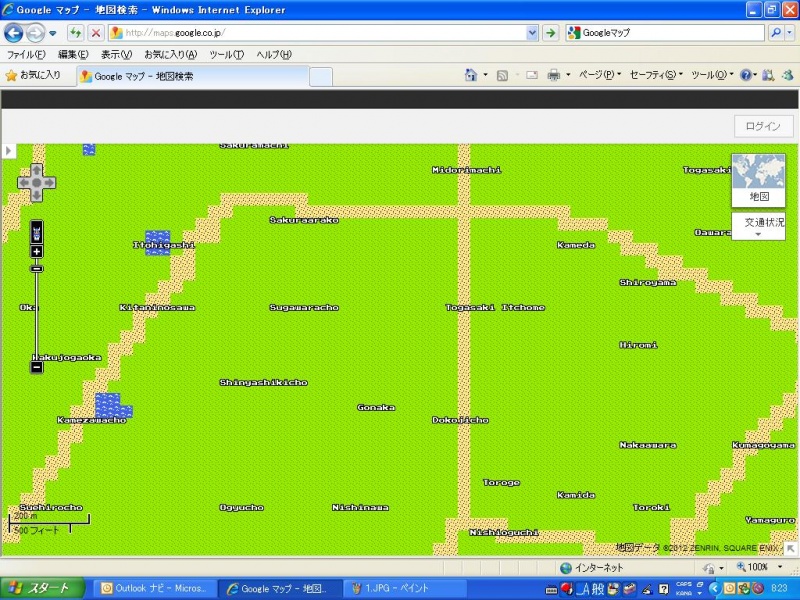Open the お気に入り(A) menu
Image resolution: width=800 pixels, height=600 pixels.
click(x=170, y=54)
